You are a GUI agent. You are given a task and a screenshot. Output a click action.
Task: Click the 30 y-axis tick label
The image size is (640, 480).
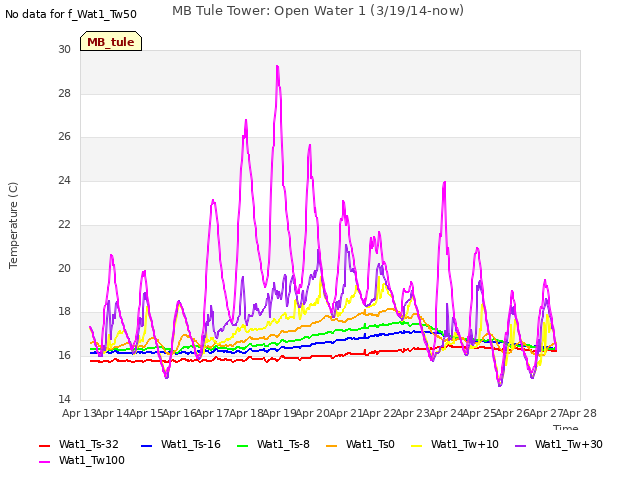pyautogui.click(x=64, y=49)
